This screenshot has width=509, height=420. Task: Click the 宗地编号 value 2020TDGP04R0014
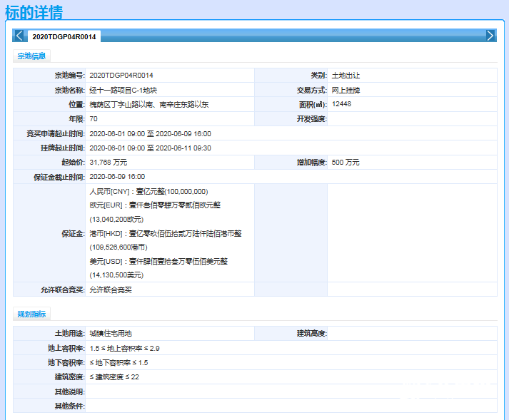tap(121, 76)
